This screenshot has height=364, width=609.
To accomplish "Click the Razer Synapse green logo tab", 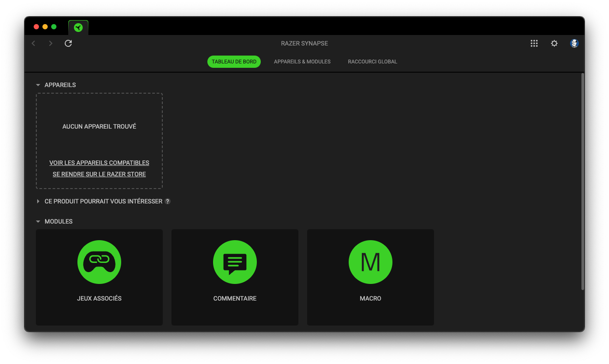I will point(78,28).
